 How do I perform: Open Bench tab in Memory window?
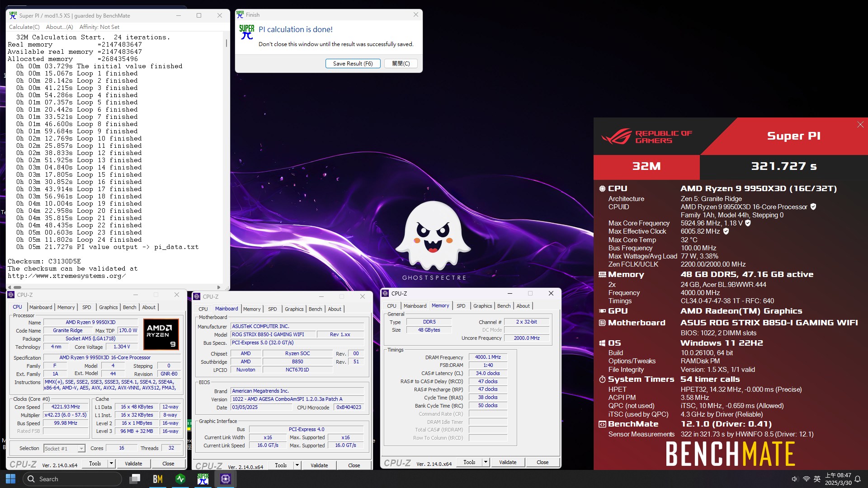[x=504, y=306]
